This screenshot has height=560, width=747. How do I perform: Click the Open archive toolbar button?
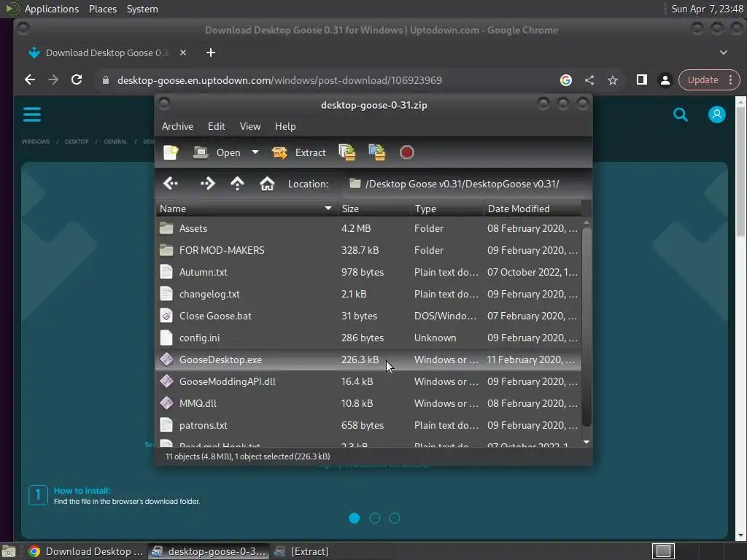(x=217, y=152)
